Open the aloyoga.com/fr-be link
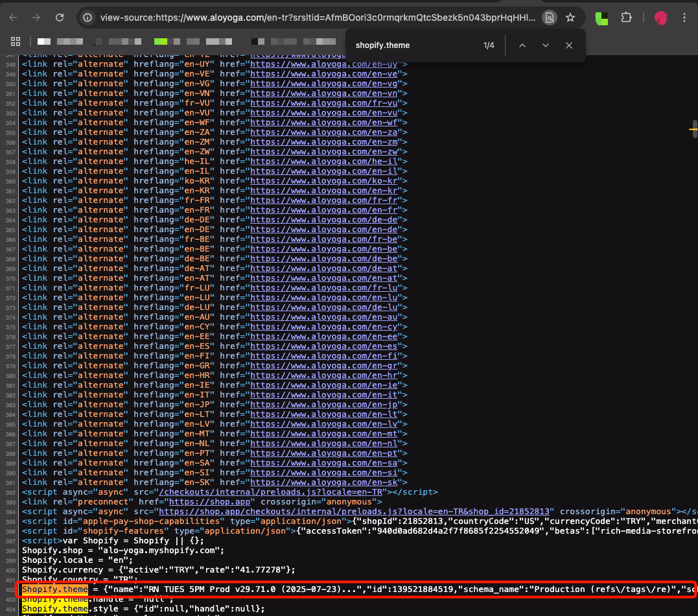The image size is (698, 616). coord(323,239)
